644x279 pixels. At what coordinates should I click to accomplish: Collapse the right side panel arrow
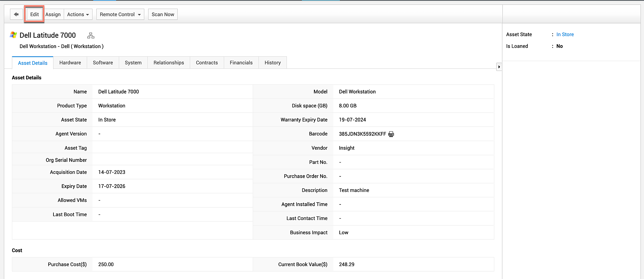[499, 67]
